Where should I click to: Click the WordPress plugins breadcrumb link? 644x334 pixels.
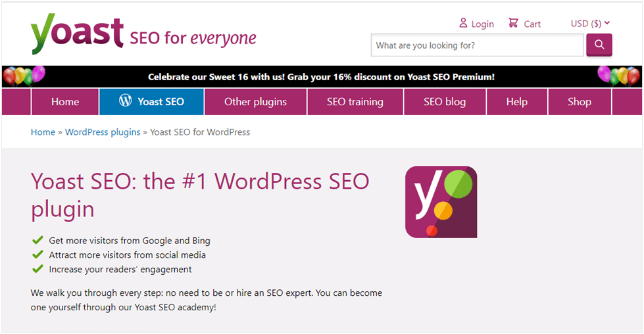coord(103,132)
